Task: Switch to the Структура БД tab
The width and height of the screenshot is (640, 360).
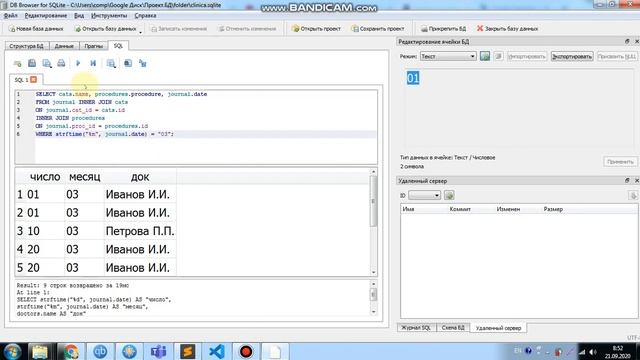Action: click(27, 46)
